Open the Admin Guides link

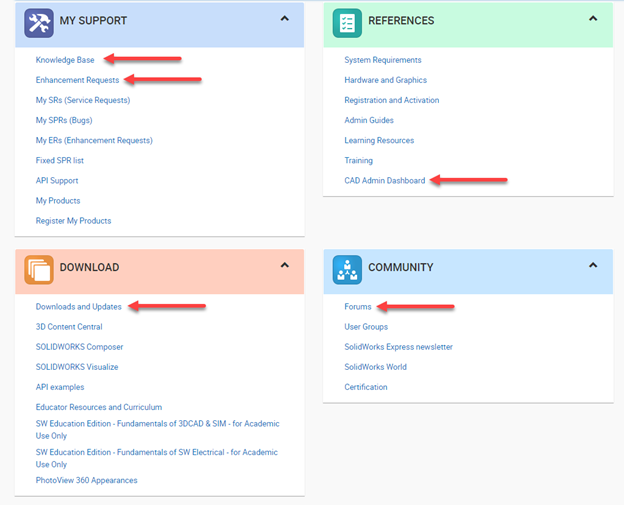coord(369,120)
